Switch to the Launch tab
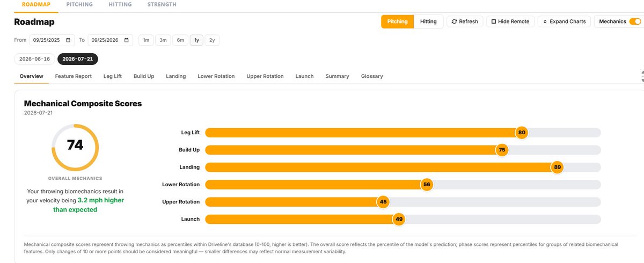This screenshot has width=644, height=263. coord(304,76)
